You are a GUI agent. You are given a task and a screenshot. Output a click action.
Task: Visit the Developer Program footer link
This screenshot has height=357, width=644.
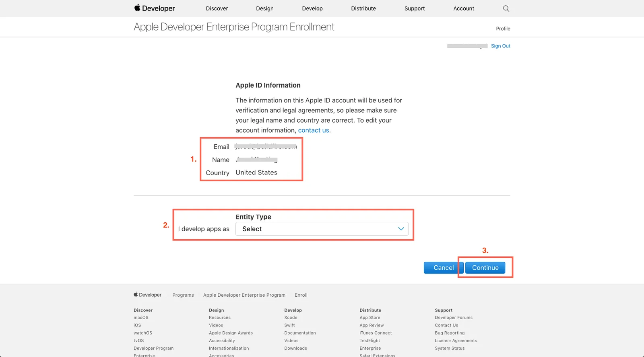(153, 348)
